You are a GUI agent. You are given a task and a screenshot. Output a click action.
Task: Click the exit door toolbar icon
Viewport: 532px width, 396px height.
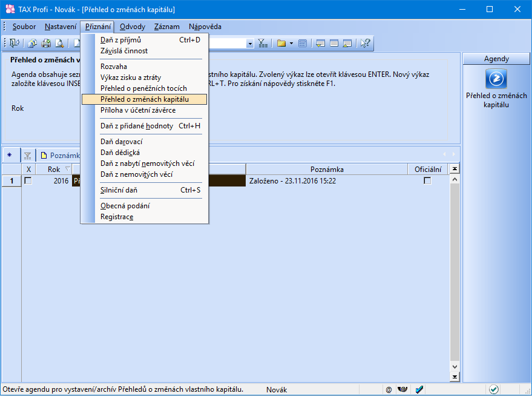(x=15, y=43)
